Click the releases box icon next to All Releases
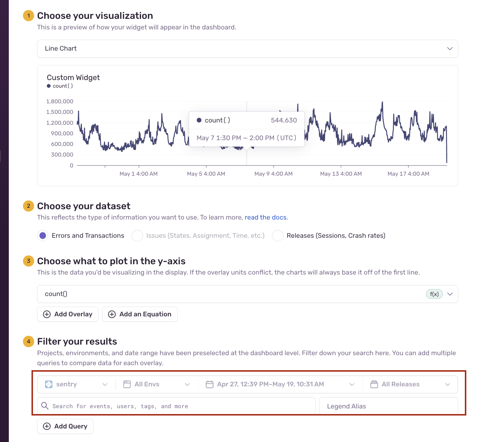The image size is (504, 442). (374, 384)
